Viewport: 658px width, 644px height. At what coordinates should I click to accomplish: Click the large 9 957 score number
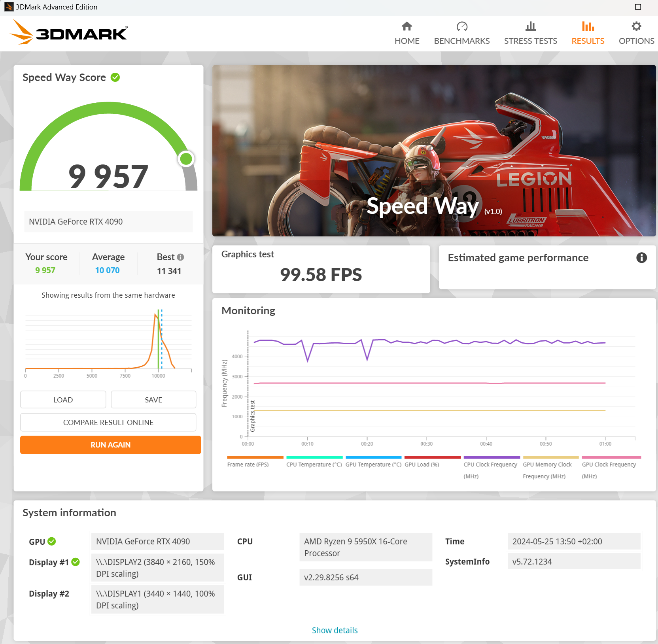coord(108,176)
